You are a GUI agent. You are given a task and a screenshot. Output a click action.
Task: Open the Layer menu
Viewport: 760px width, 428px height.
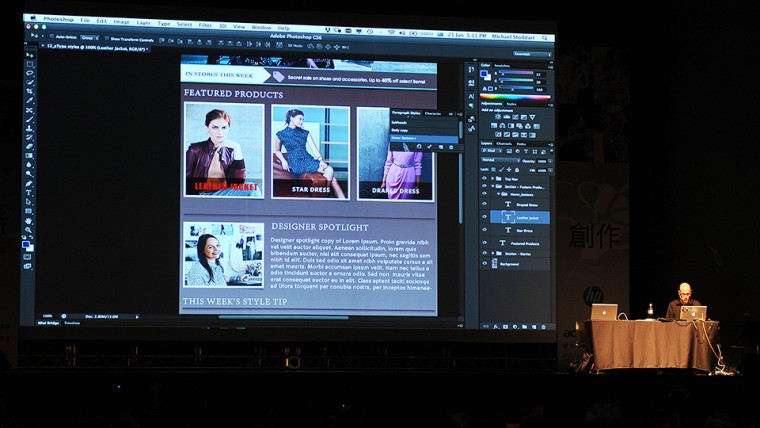coord(143,22)
